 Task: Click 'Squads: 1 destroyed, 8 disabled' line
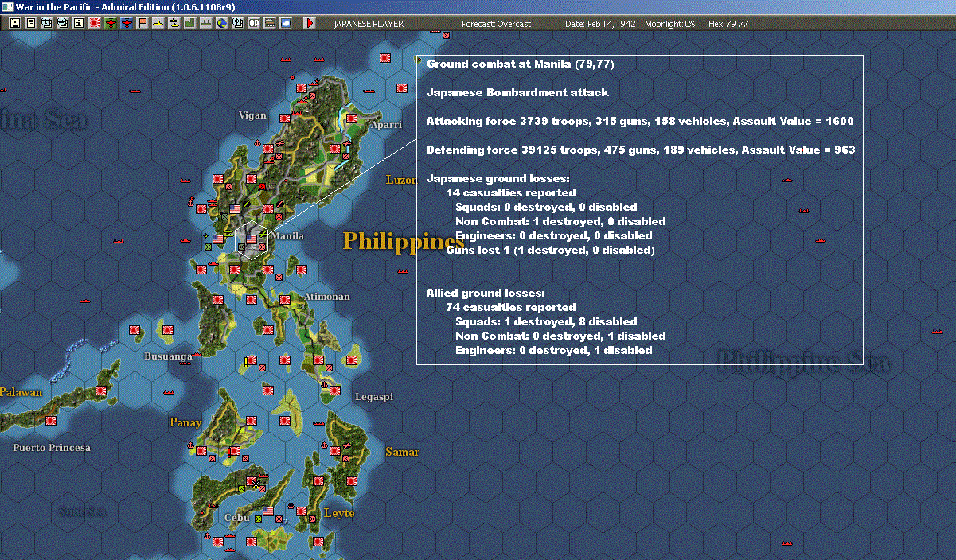[x=546, y=321]
